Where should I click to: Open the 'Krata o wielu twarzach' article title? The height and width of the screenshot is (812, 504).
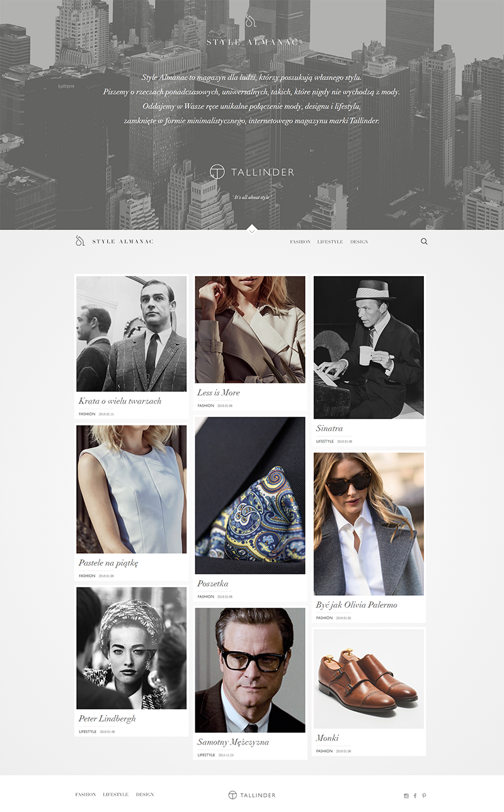[120, 401]
